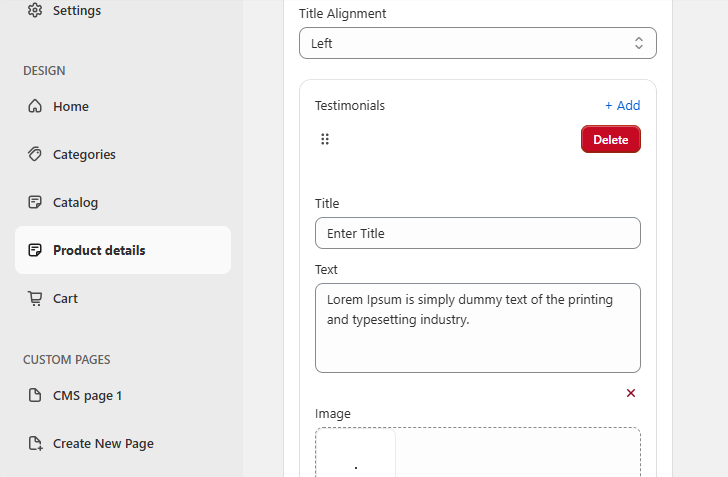This screenshot has width=728, height=477.
Task: Click the Title Alignment label
Action: (342, 13)
